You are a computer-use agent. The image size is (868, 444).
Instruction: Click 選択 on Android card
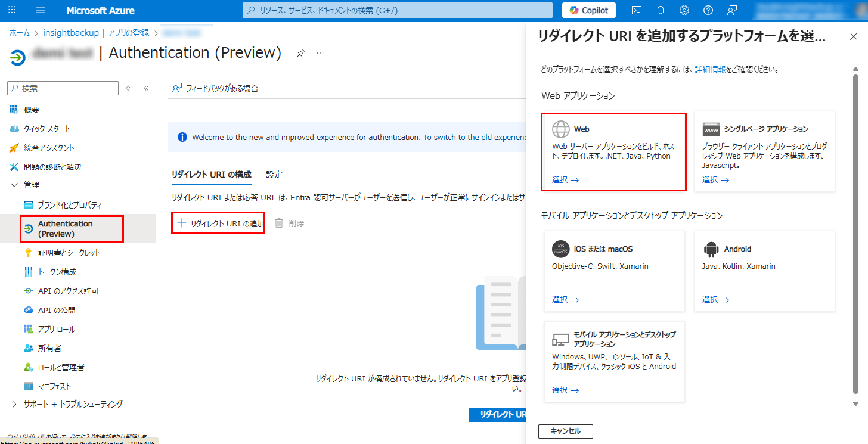pyautogui.click(x=715, y=300)
